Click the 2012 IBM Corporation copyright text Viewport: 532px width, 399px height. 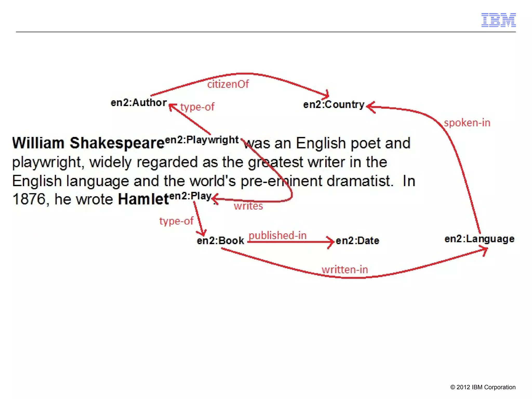483,387
